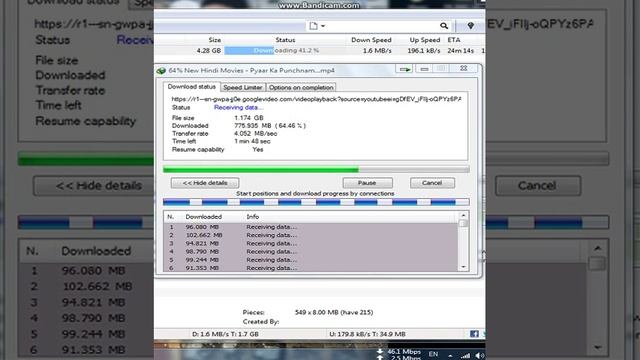The height and width of the screenshot is (360, 640).
Task: Click the << Hide details button
Action: pos(205,183)
